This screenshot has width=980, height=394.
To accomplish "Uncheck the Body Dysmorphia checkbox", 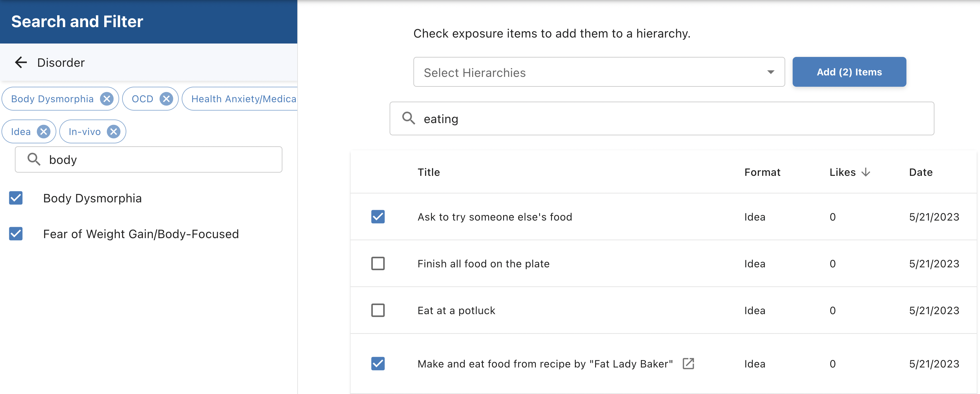I will coord(16,198).
